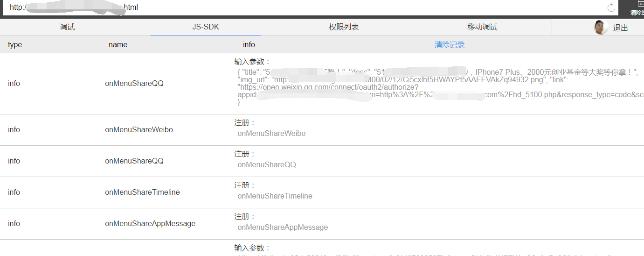The width and height of the screenshot is (644, 256).
Task: Click gray onMenuShareAppMessage text under 注册
Action: pyautogui.click(x=283, y=228)
